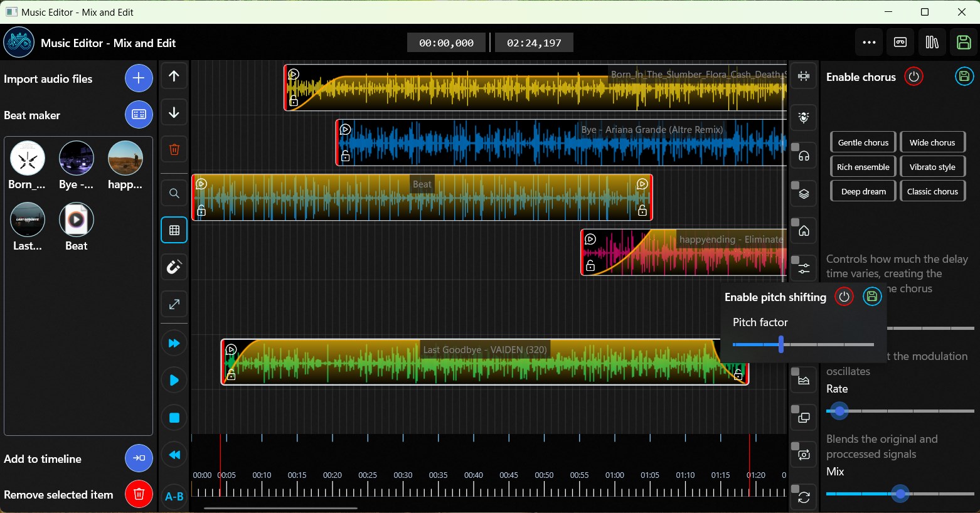The height and width of the screenshot is (513, 980).
Task: Activate the grid view tool
Action: tap(174, 230)
